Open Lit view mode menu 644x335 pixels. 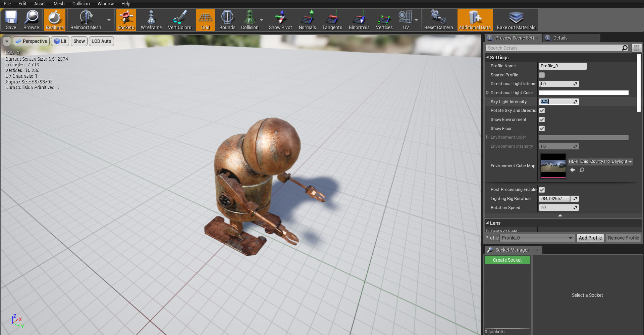(60, 41)
